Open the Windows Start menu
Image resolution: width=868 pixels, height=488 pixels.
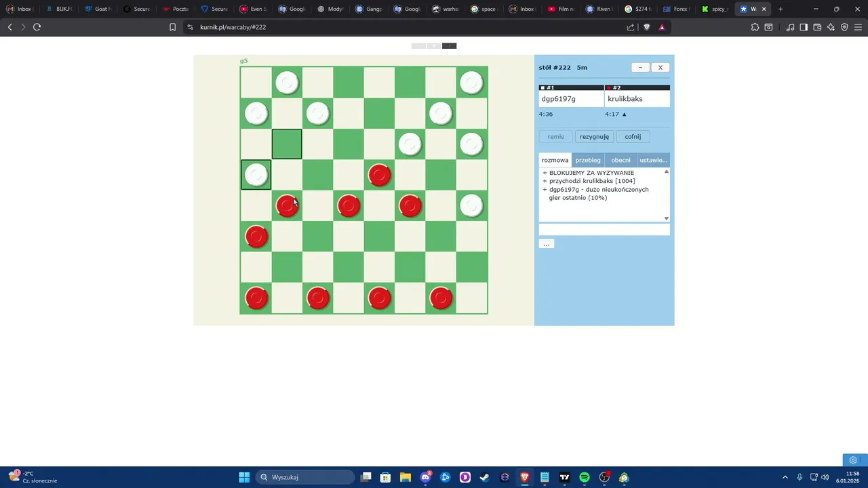pyautogui.click(x=244, y=477)
